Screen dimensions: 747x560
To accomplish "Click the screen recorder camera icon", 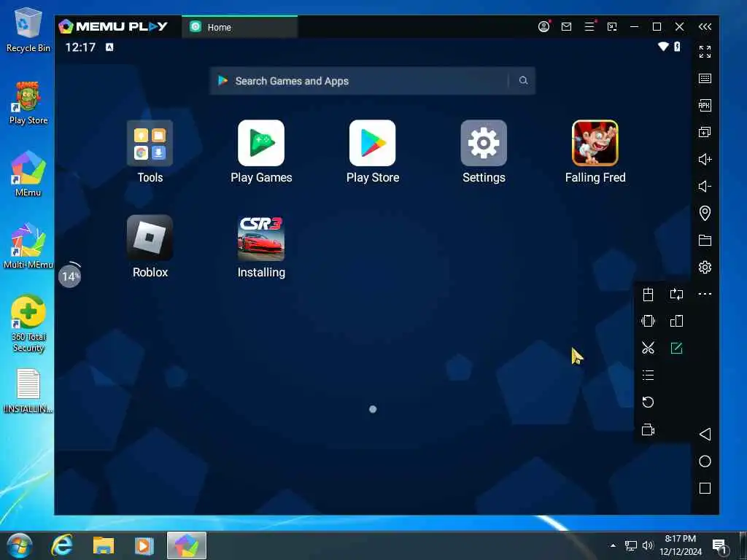I will pos(648,429).
